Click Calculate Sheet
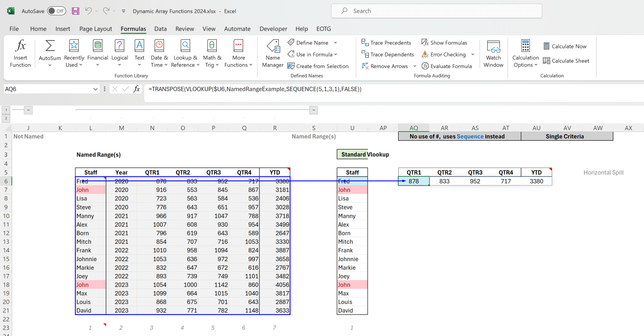This screenshot has height=336, width=644. pyautogui.click(x=566, y=60)
